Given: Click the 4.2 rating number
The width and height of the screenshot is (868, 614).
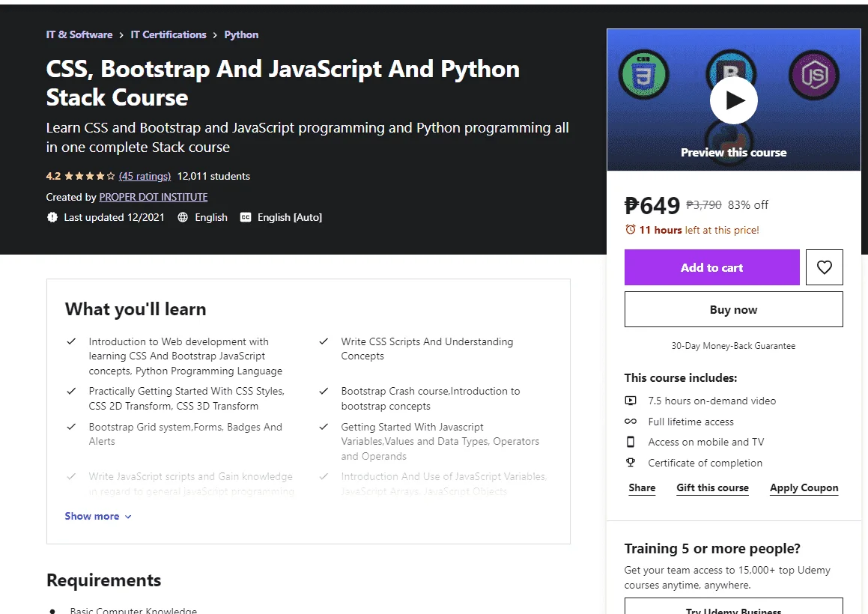Looking at the screenshot, I should pos(53,176).
